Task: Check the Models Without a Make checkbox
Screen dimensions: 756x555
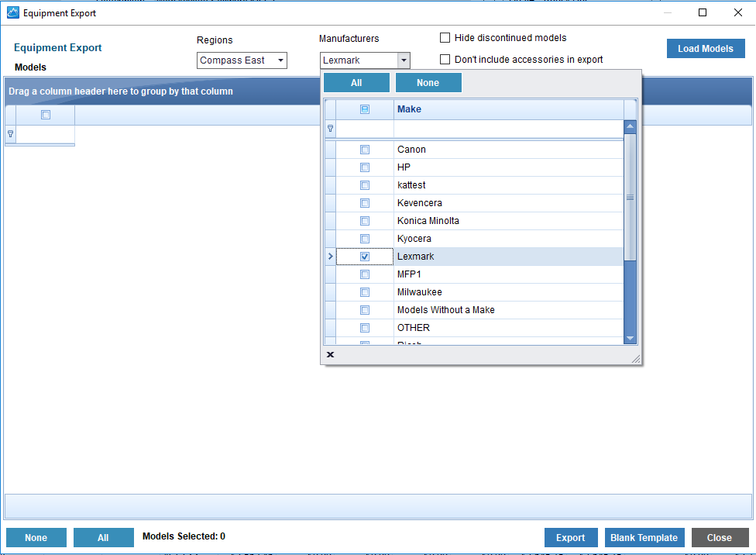Action: pos(365,310)
